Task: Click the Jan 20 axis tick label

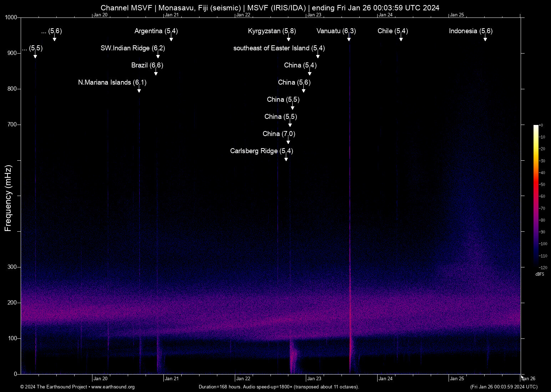Action: coord(100,378)
